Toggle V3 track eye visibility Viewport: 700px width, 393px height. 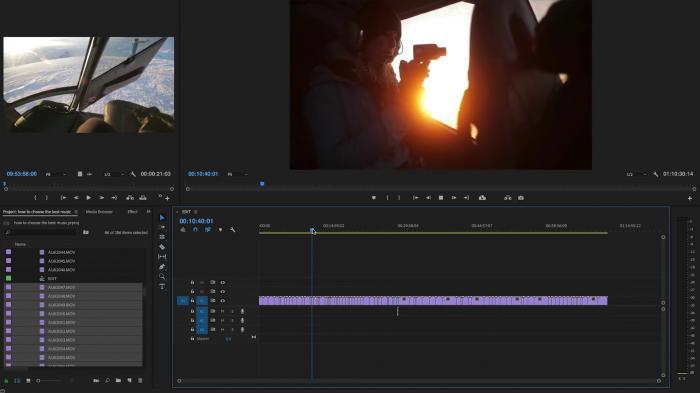pyautogui.click(x=223, y=282)
